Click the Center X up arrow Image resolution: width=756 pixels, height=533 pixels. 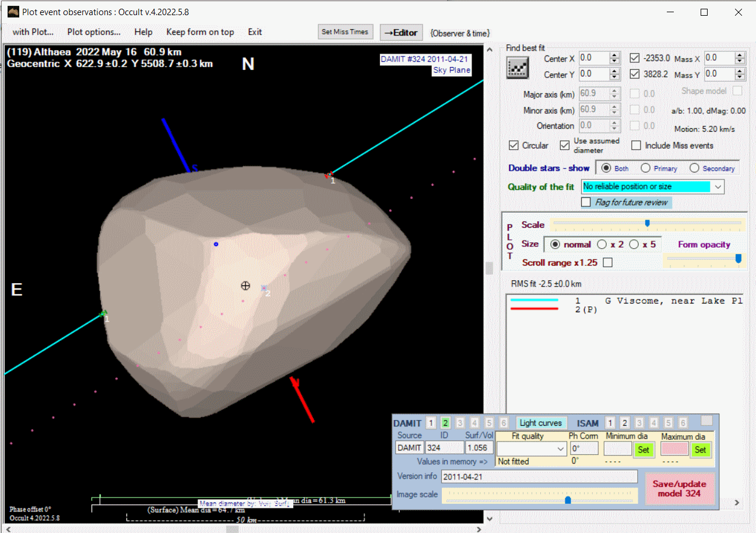(614, 55)
